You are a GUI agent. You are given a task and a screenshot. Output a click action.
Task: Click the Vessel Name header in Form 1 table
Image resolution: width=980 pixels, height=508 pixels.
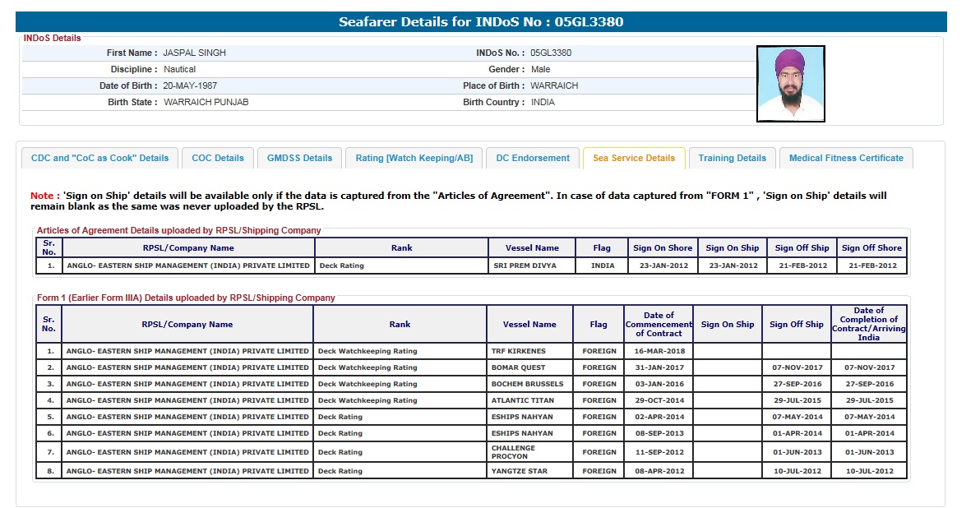pos(529,325)
